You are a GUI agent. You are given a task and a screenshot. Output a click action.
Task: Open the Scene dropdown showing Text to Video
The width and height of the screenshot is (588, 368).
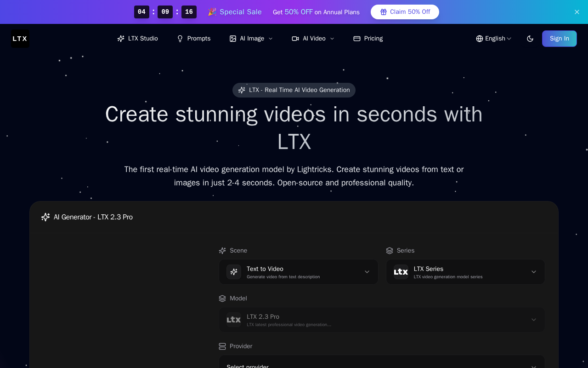point(299,272)
